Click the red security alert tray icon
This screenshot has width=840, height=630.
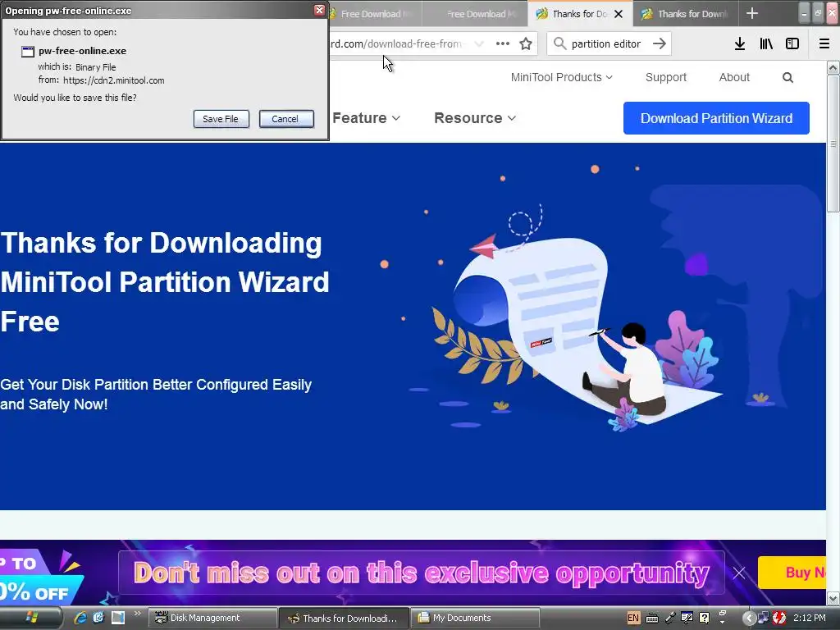[779, 618]
